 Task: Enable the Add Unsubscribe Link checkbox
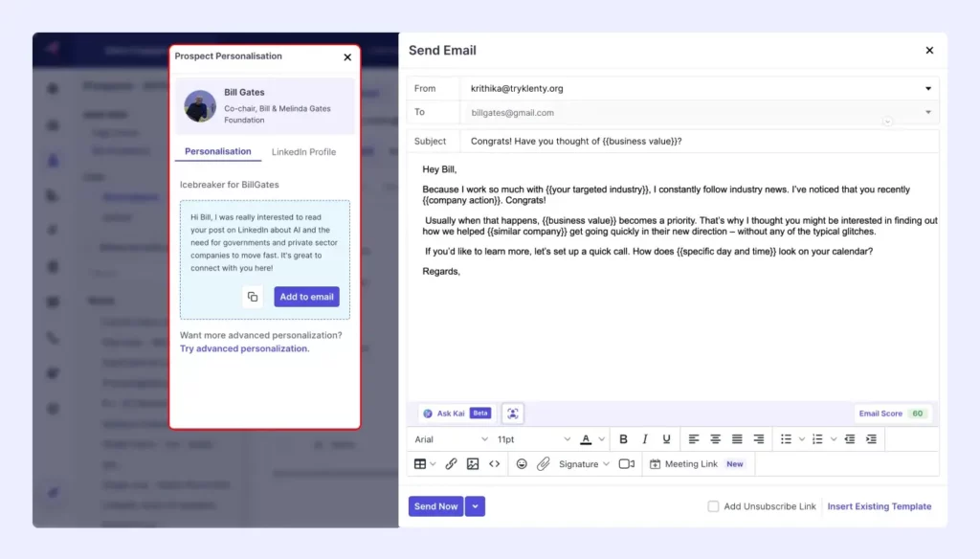[x=713, y=506]
